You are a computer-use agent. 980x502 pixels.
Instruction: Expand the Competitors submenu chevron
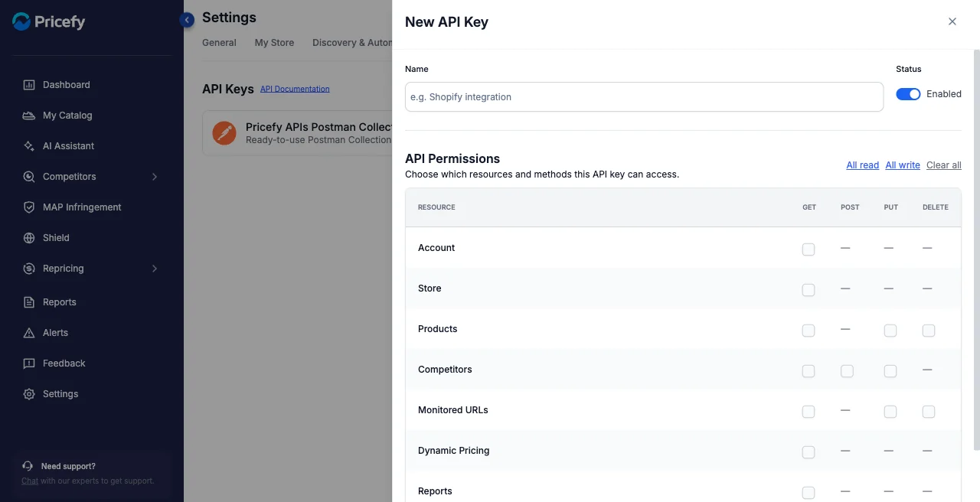155,177
